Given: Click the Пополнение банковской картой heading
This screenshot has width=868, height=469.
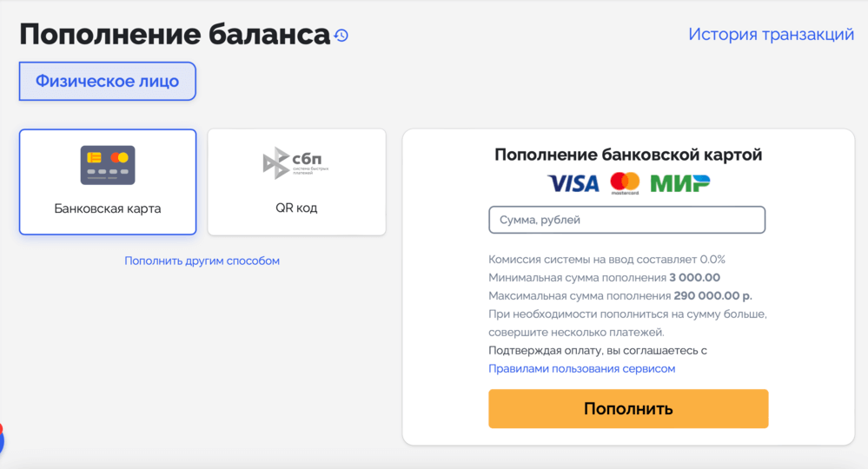Looking at the screenshot, I should click(x=628, y=155).
